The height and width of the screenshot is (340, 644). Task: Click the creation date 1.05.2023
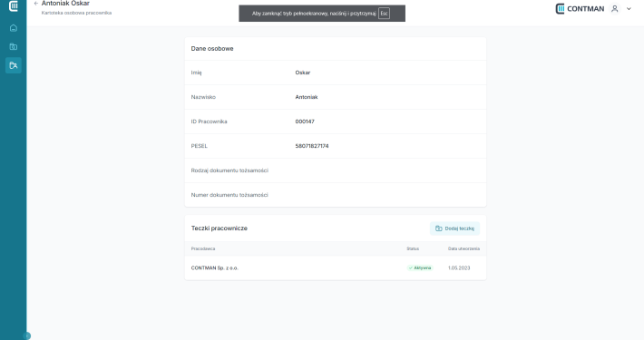click(x=459, y=267)
